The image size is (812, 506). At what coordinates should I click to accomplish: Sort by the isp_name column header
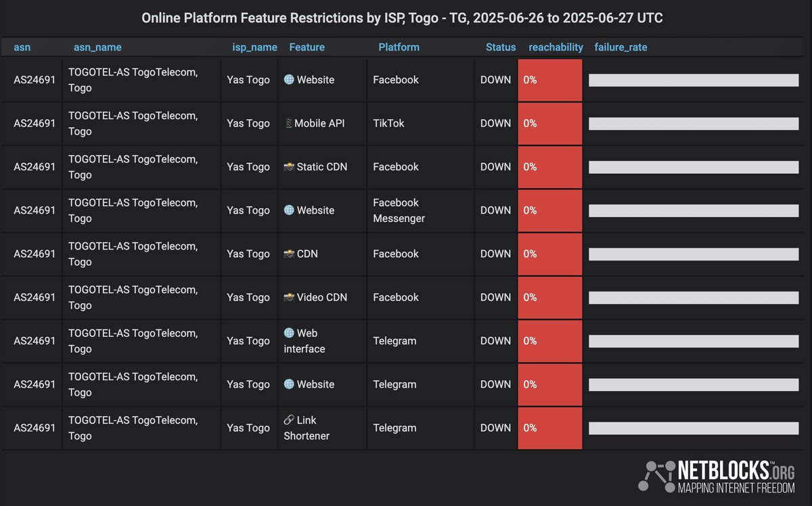pyautogui.click(x=254, y=47)
